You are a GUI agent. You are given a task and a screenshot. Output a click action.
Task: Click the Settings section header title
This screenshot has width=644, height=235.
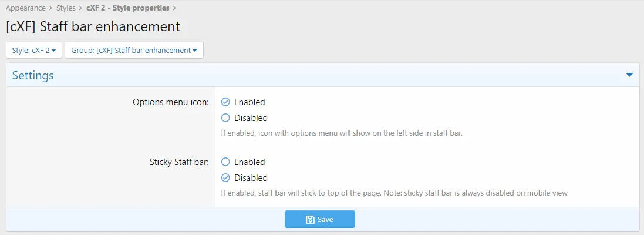(33, 76)
